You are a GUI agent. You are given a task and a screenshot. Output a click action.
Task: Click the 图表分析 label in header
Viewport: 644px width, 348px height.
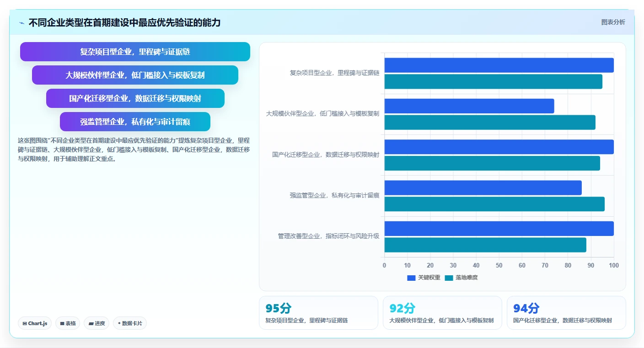pyautogui.click(x=613, y=22)
